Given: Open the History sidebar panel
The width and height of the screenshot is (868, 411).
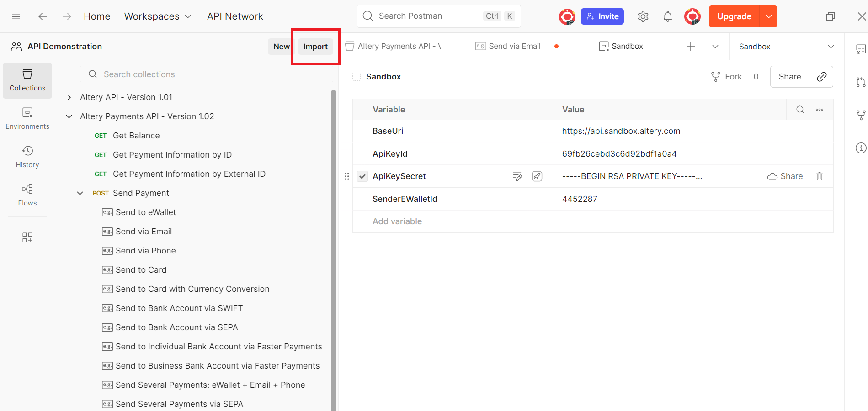Looking at the screenshot, I should click(x=27, y=157).
